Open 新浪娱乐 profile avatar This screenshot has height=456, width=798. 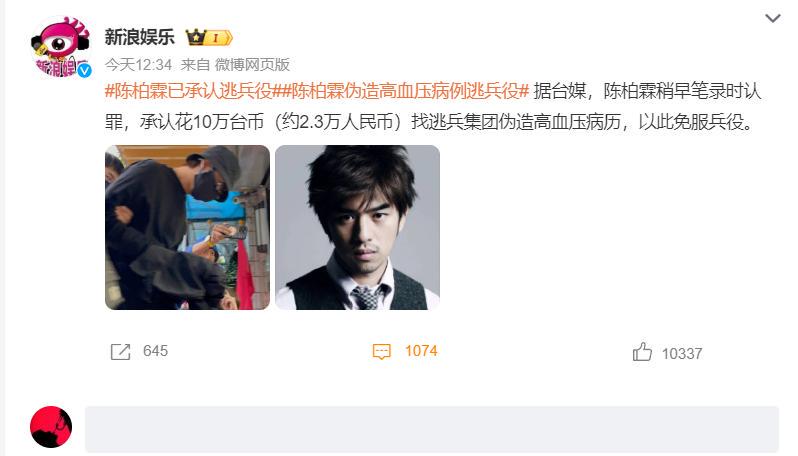(60, 47)
